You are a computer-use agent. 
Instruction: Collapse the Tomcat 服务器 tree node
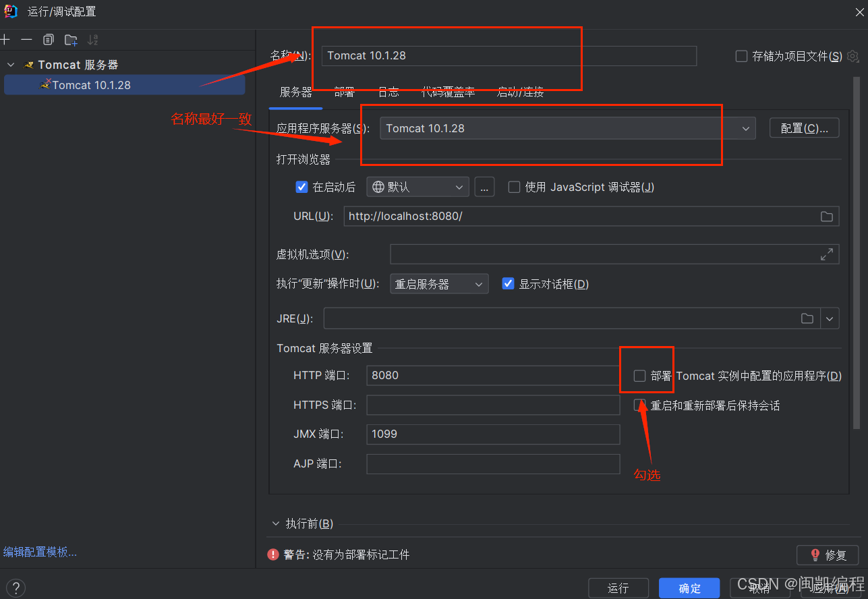(11, 65)
